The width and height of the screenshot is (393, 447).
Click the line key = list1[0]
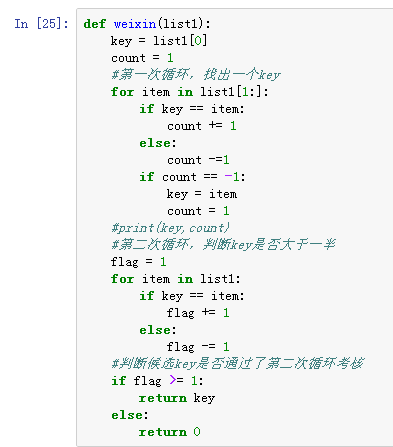pos(159,41)
